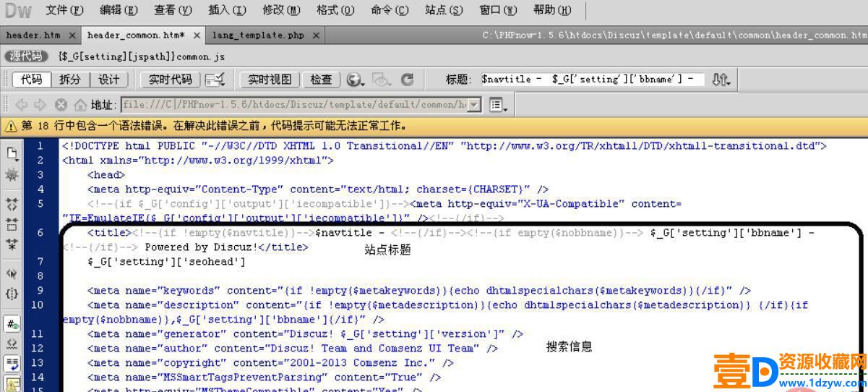
Task: Click the show code navigator icon
Action: point(12,175)
